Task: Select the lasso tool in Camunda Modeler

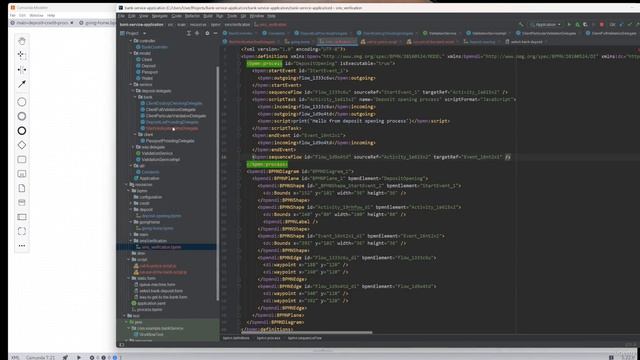Action: coord(22,55)
